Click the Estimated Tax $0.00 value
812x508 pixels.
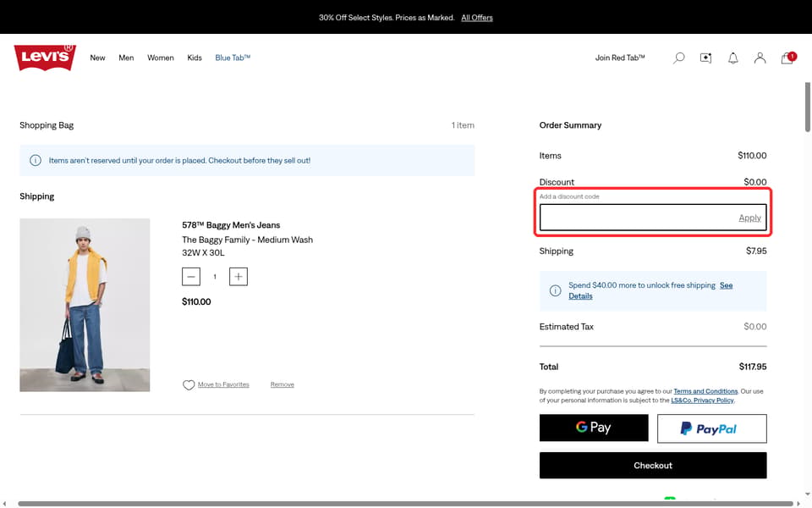(x=755, y=327)
